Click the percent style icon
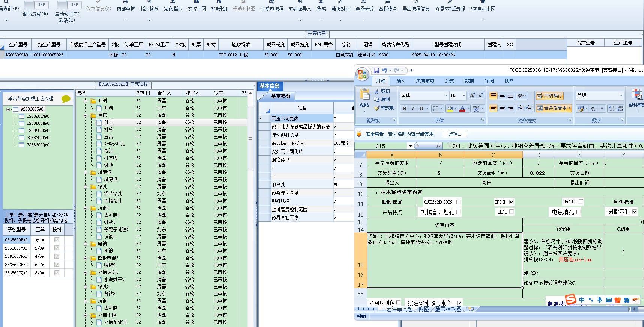Image resolution: width=644 pixels, height=327 pixels. [593, 109]
